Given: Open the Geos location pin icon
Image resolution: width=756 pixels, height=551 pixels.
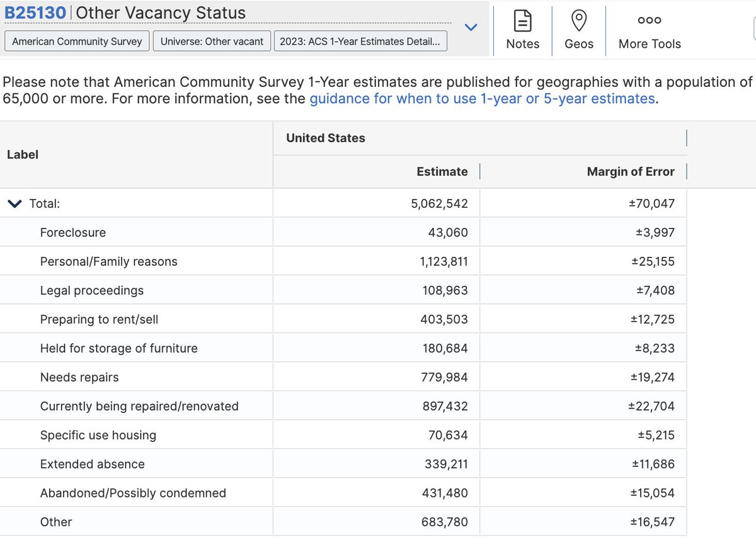Looking at the screenshot, I should click(579, 21).
